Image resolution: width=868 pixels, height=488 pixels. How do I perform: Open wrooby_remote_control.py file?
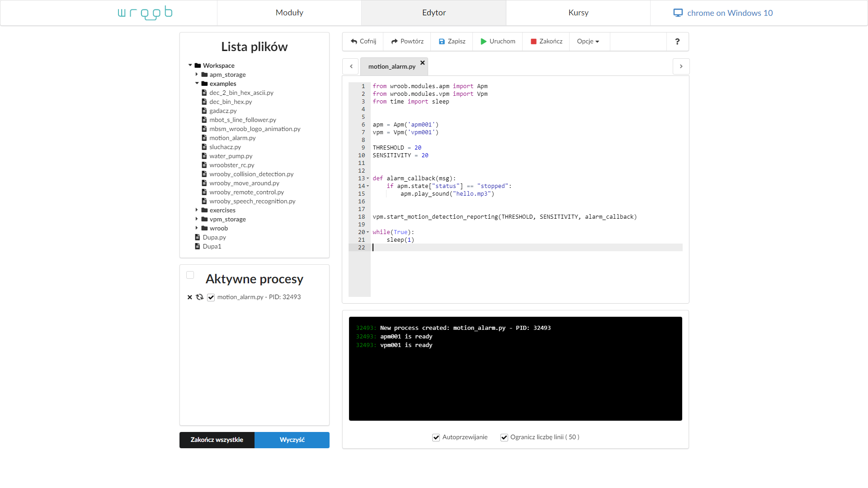[247, 192]
